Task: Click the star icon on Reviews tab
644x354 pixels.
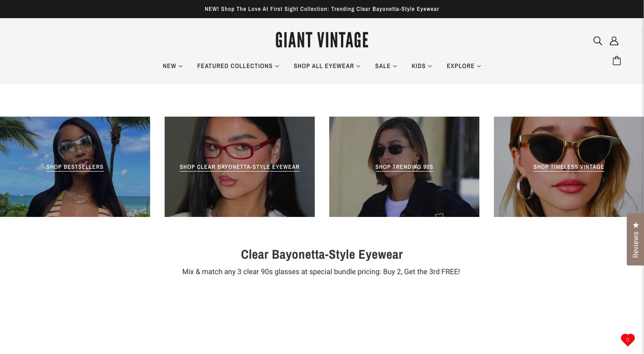Action: pyautogui.click(x=635, y=225)
